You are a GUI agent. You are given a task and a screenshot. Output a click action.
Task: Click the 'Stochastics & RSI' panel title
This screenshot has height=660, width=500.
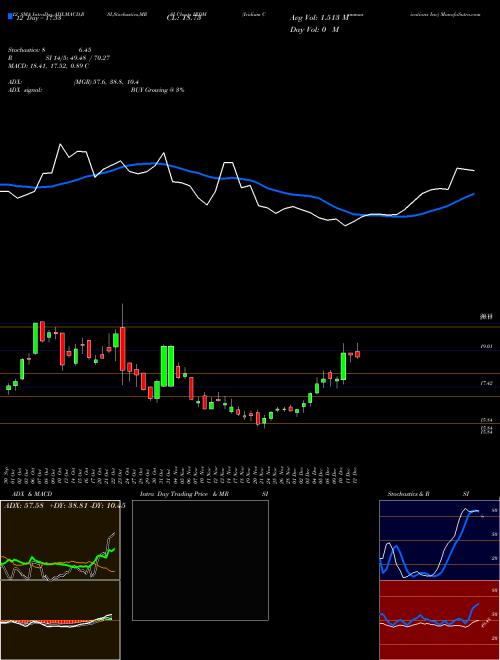(x=428, y=494)
